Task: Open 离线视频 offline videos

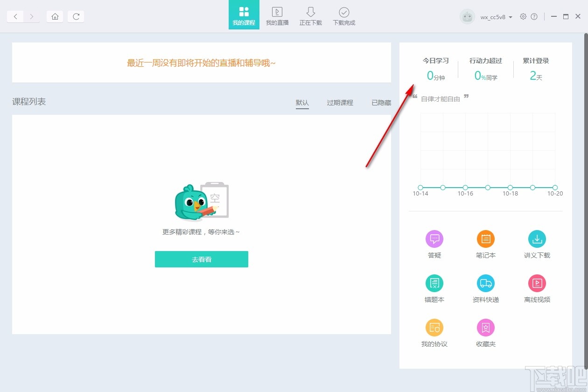Action: tap(537, 287)
